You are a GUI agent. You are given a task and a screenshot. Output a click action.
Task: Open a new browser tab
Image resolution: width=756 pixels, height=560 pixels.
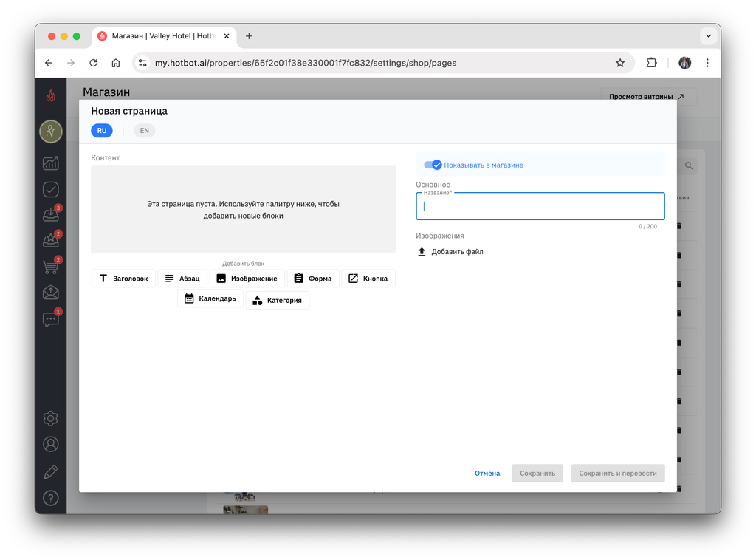pos(249,36)
